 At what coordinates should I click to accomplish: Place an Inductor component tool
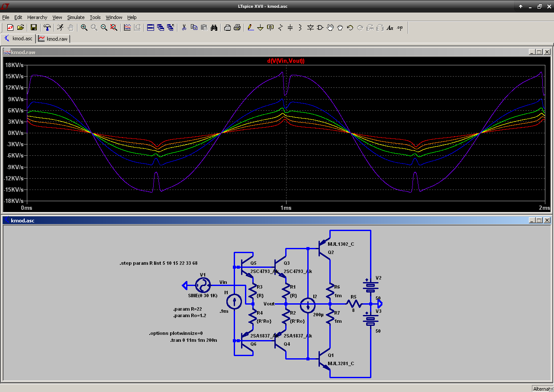coord(300,28)
